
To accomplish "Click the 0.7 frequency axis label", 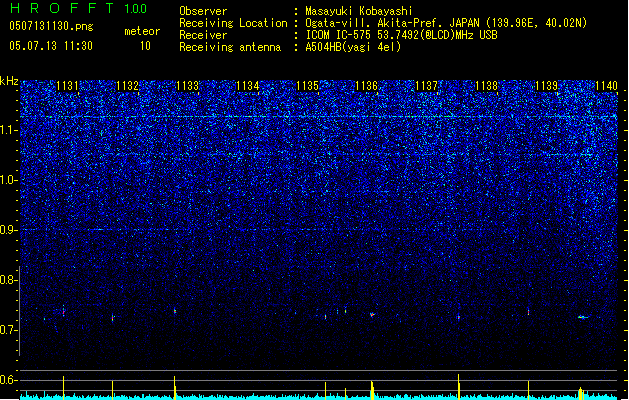I will [x=8, y=330].
